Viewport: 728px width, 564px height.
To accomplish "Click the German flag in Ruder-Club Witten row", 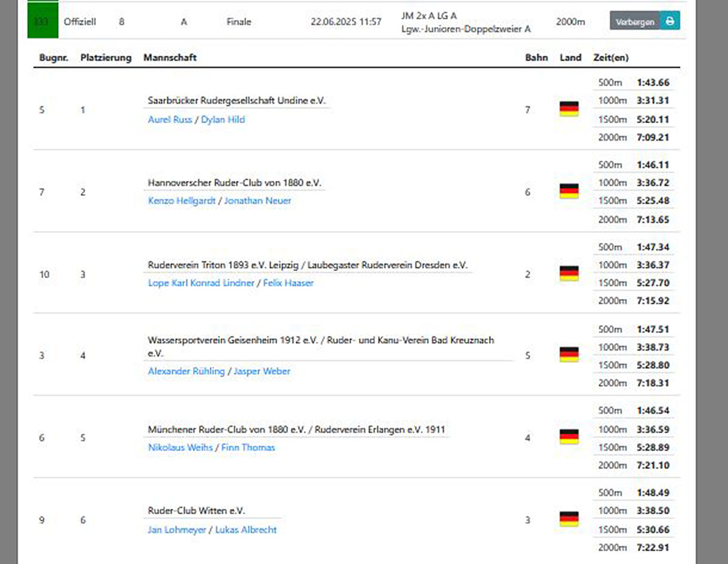I will pyautogui.click(x=568, y=519).
